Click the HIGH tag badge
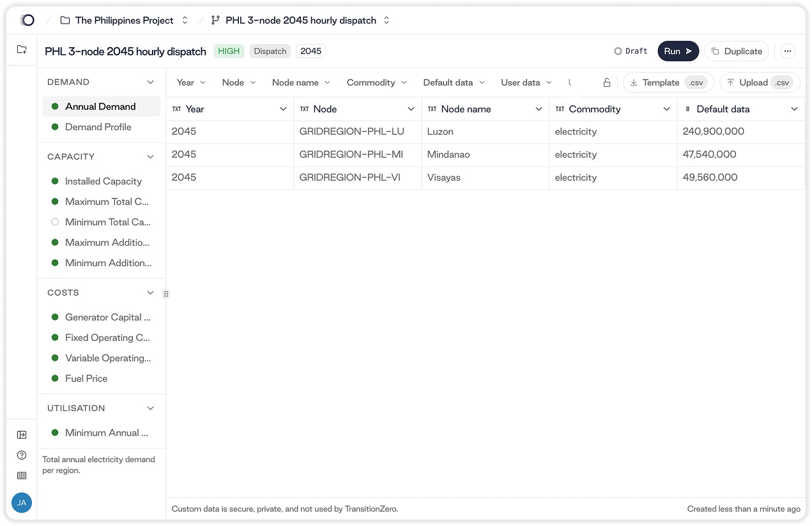Image resolution: width=812 pixels, height=526 pixels. click(229, 51)
